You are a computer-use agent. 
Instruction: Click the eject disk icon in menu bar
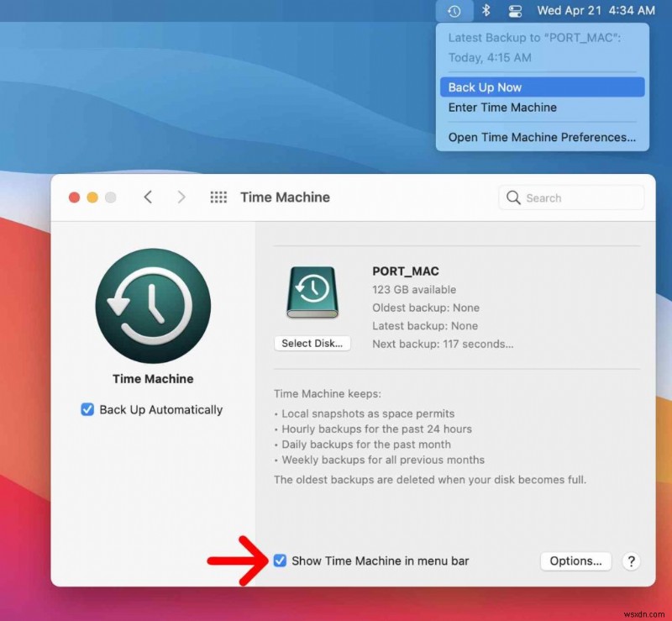tap(515, 10)
